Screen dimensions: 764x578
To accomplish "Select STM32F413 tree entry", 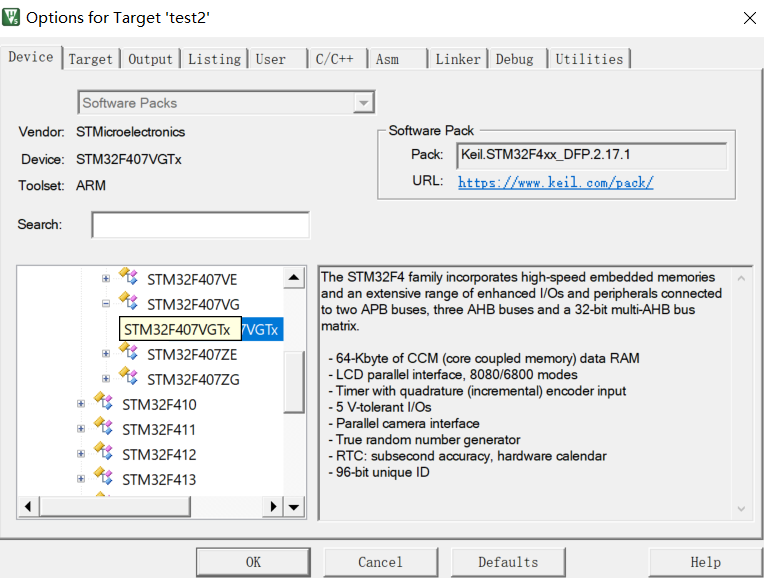I will (x=159, y=480).
